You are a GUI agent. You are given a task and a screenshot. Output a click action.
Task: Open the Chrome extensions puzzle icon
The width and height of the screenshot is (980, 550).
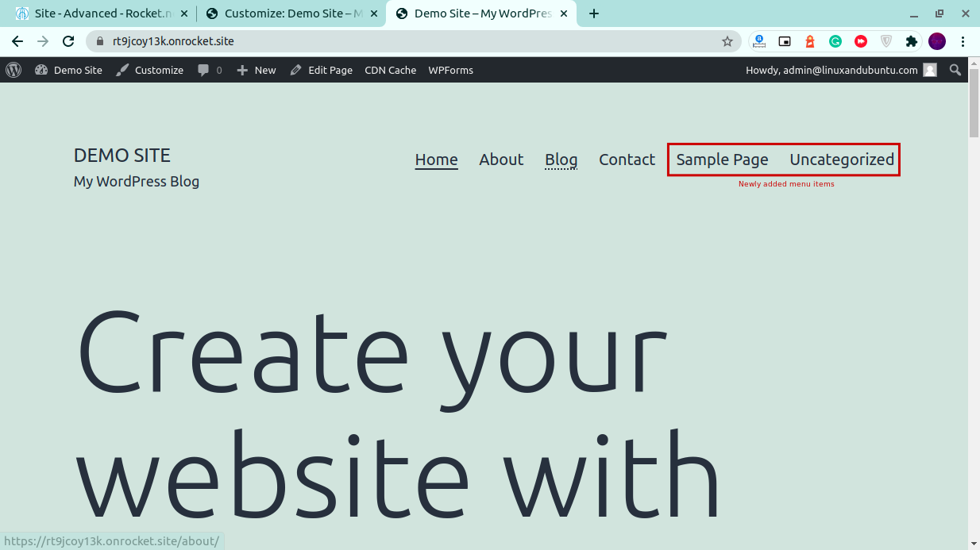coord(912,41)
